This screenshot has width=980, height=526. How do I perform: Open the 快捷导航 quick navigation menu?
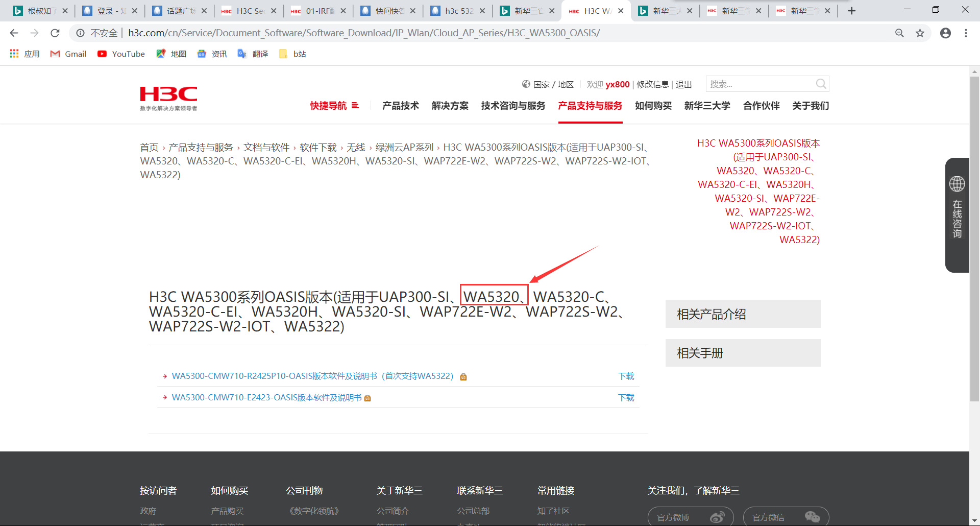click(334, 106)
